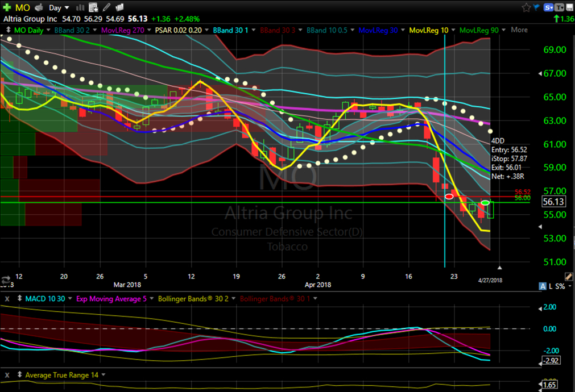575x392 pixels.
Task: Click the Mar 2018 label on time axis
Action: pyautogui.click(x=127, y=285)
